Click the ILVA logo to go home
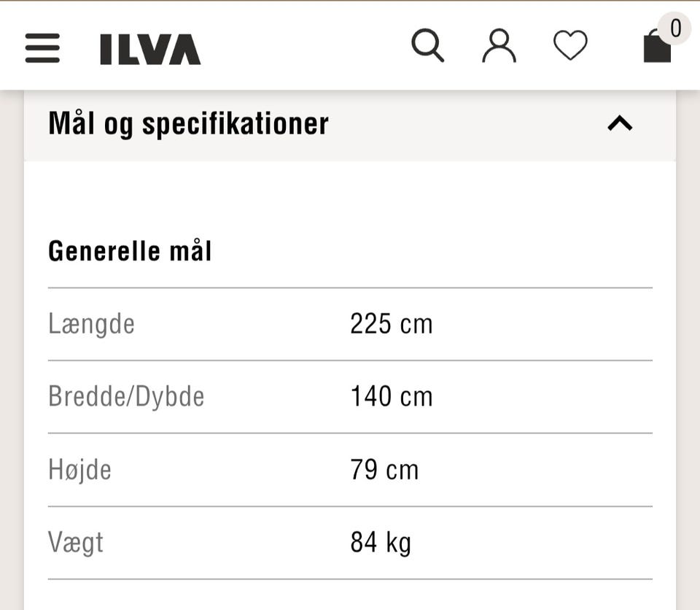The height and width of the screenshot is (610, 700). tap(150, 49)
